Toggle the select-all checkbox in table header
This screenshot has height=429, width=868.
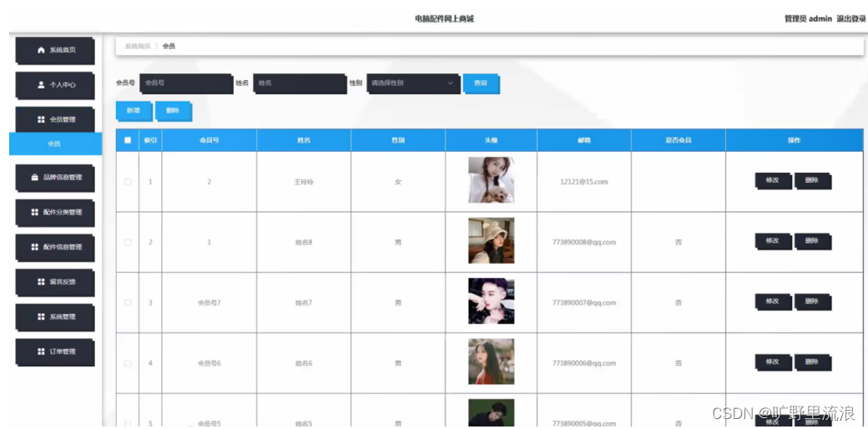(x=128, y=140)
